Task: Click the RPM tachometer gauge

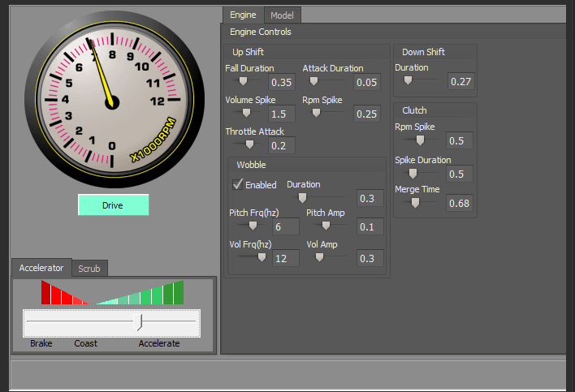Action: [x=110, y=101]
